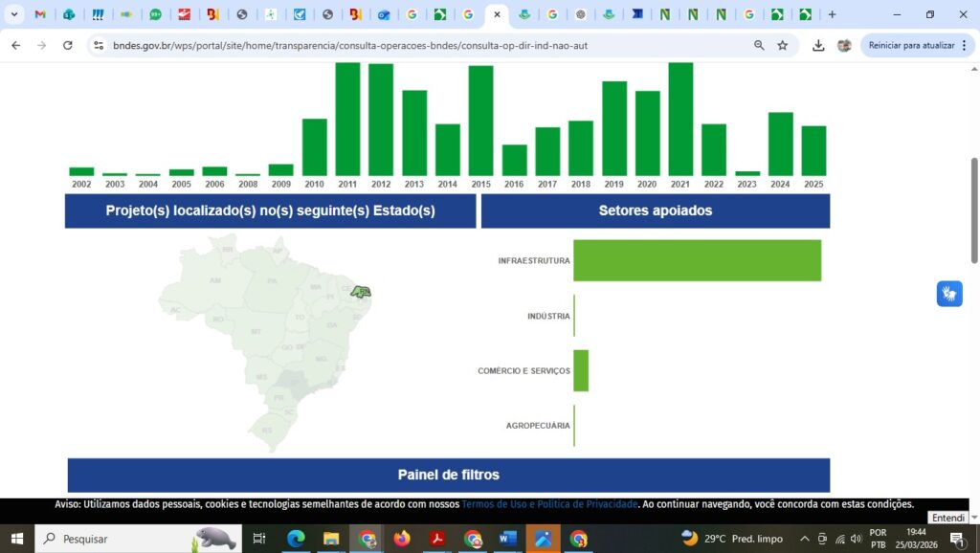Launch Microsoft Word from the taskbar
Image resolution: width=980 pixels, height=553 pixels.
coord(508,539)
